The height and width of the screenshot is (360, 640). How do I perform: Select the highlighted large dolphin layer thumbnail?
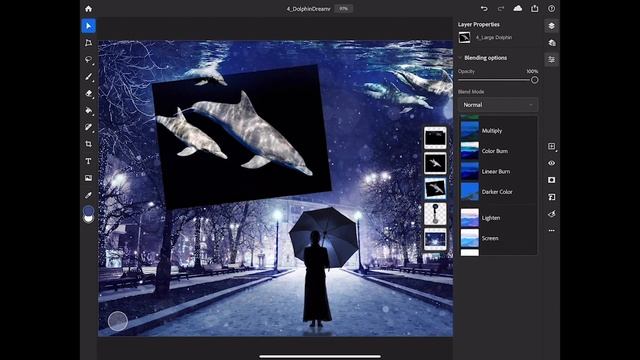435,189
